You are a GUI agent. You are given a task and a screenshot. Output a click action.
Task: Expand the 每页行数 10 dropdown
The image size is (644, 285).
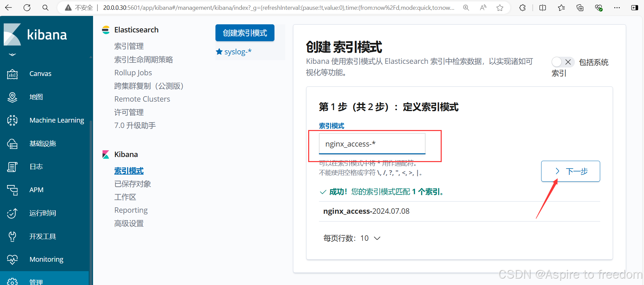click(x=352, y=238)
